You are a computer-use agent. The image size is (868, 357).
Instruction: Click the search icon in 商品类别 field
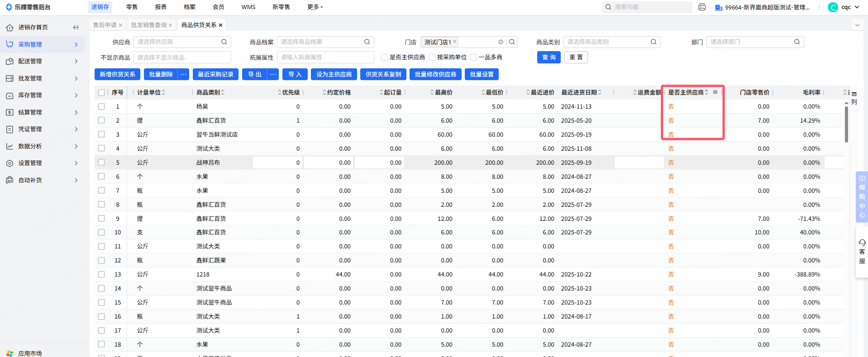click(653, 42)
